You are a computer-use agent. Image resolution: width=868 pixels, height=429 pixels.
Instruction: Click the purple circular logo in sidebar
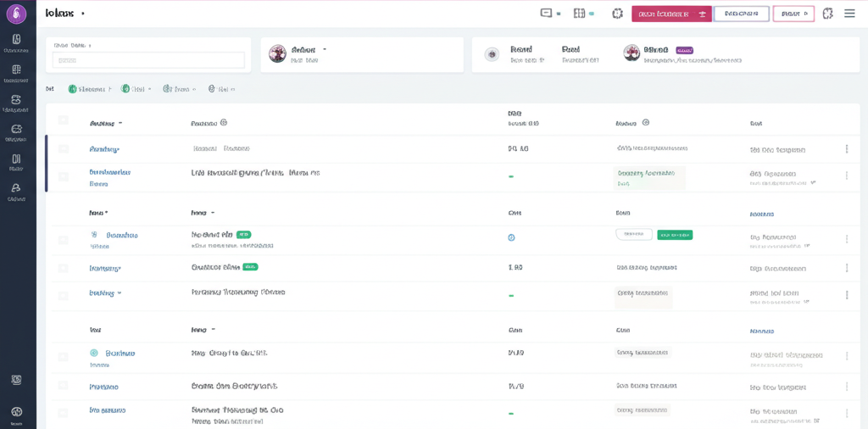click(16, 14)
